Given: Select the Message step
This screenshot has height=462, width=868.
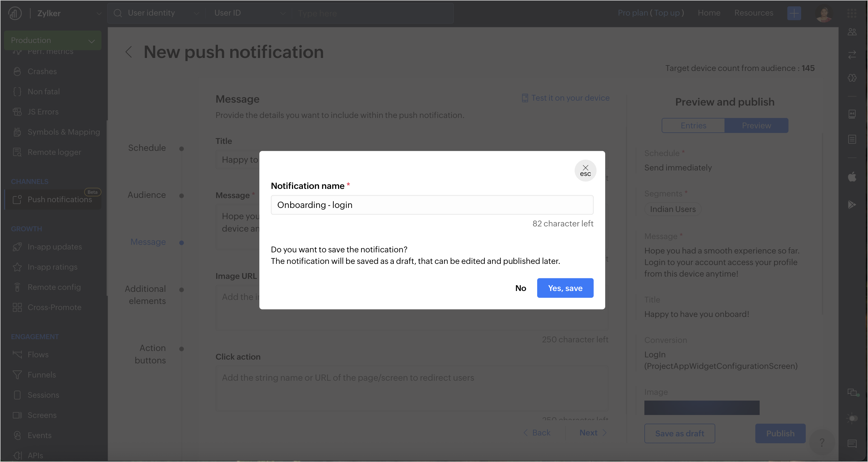Looking at the screenshot, I should pyautogui.click(x=148, y=242).
